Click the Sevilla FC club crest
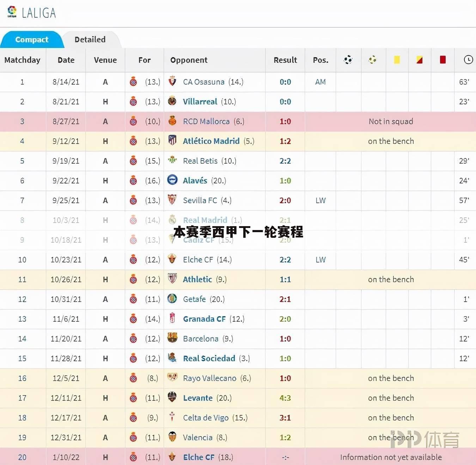 point(172,200)
